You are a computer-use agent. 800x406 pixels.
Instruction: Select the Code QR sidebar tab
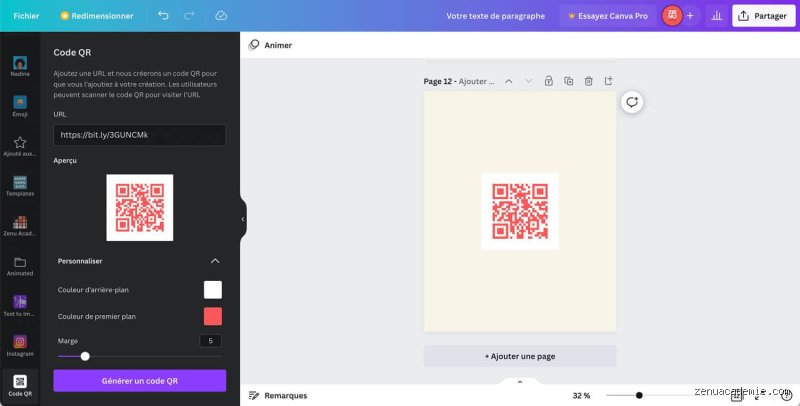tap(20, 386)
